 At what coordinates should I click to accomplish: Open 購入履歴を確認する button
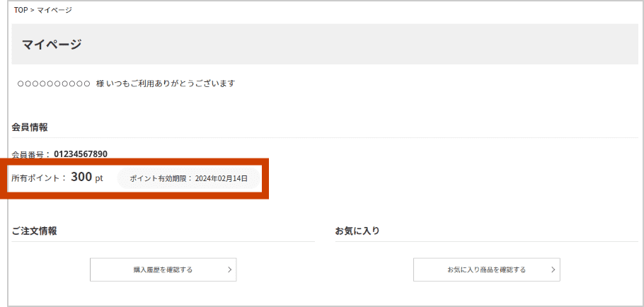point(163,270)
